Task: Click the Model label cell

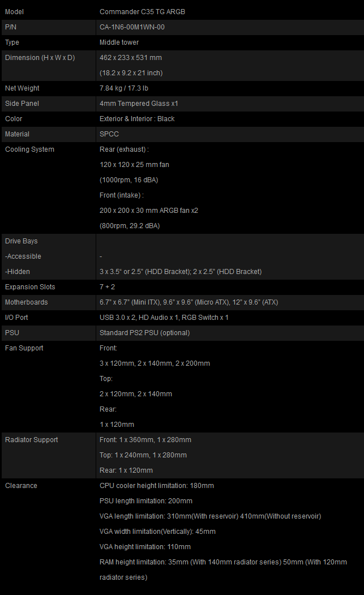Action: coord(49,12)
